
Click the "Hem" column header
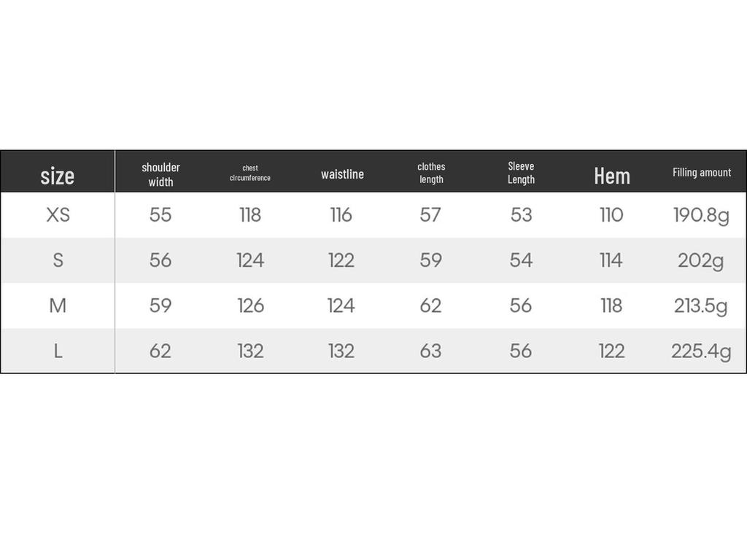tap(611, 176)
